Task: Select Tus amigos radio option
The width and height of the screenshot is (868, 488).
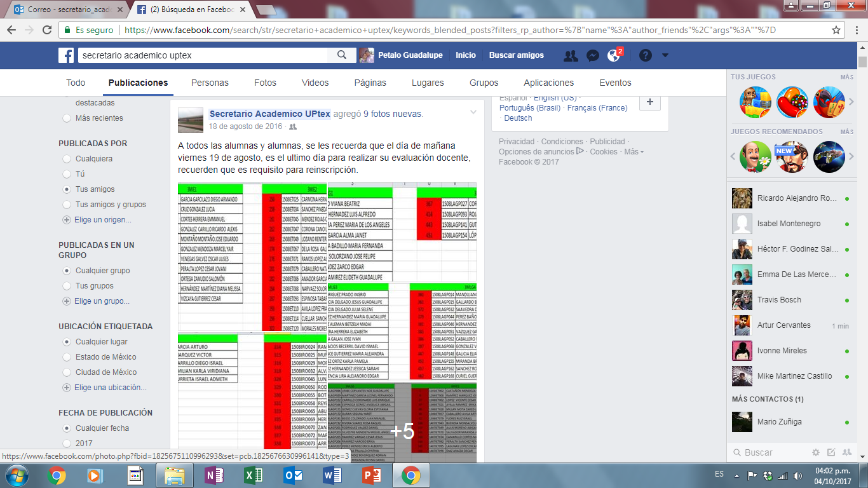Action: (67, 189)
